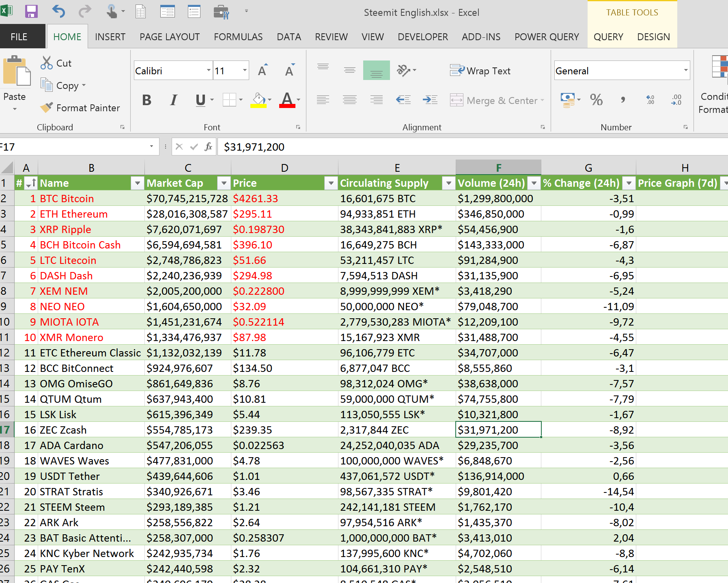The height and width of the screenshot is (583, 728).
Task: Open Font settings dialog launcher
Action: 298,127
